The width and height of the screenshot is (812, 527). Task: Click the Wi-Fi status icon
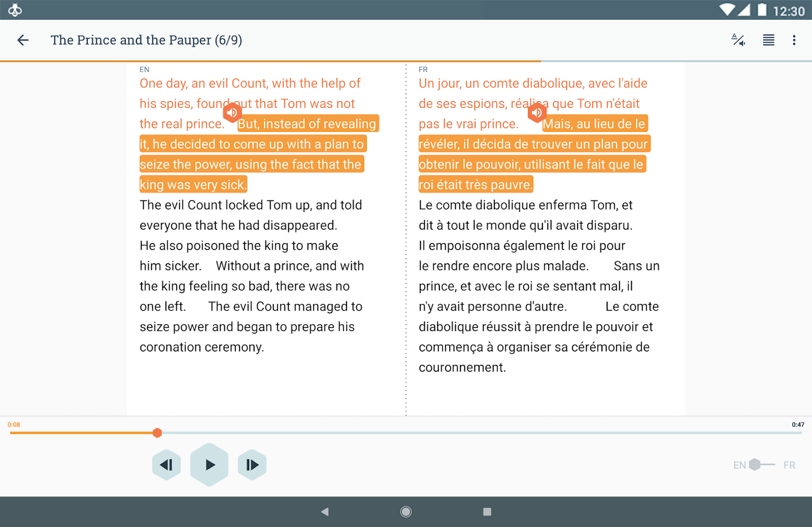click(x=727, y=10)
